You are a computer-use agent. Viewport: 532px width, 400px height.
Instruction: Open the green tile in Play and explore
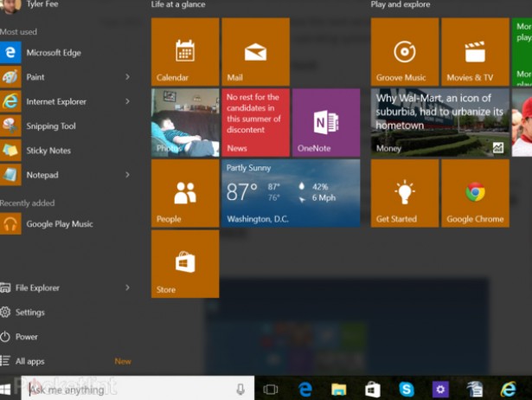click(x=522, y=52)
